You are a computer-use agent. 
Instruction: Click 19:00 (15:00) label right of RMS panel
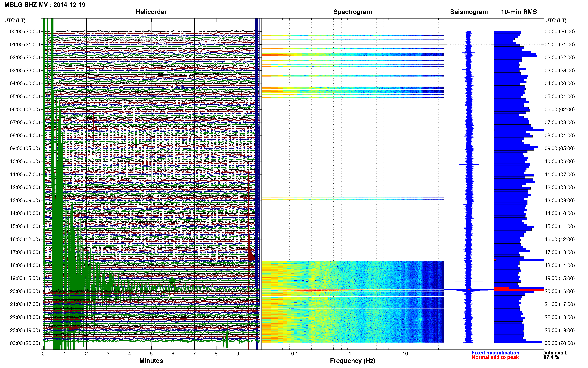click(x=560, y=278)
